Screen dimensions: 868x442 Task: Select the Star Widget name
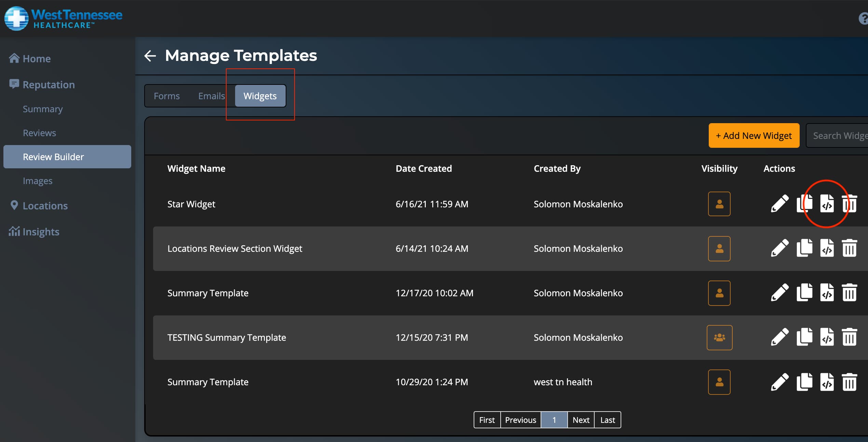coord(191,204)
